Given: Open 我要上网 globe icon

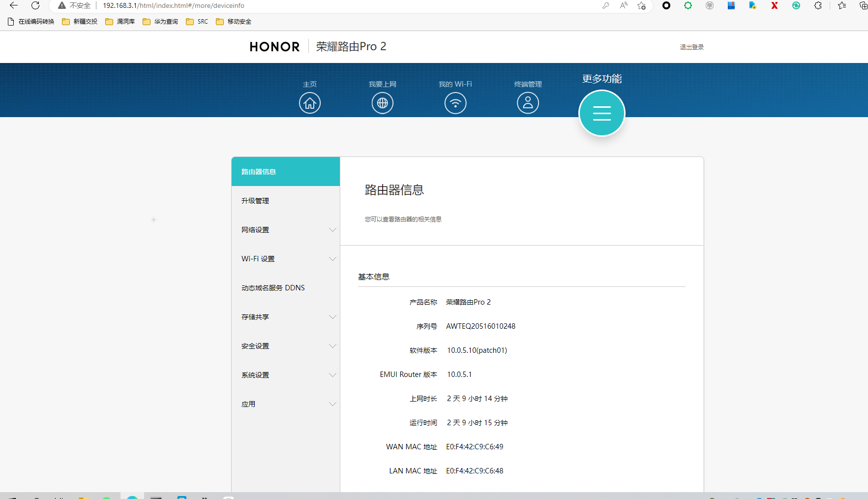Looking at the screenshot, I should [383, 103].
